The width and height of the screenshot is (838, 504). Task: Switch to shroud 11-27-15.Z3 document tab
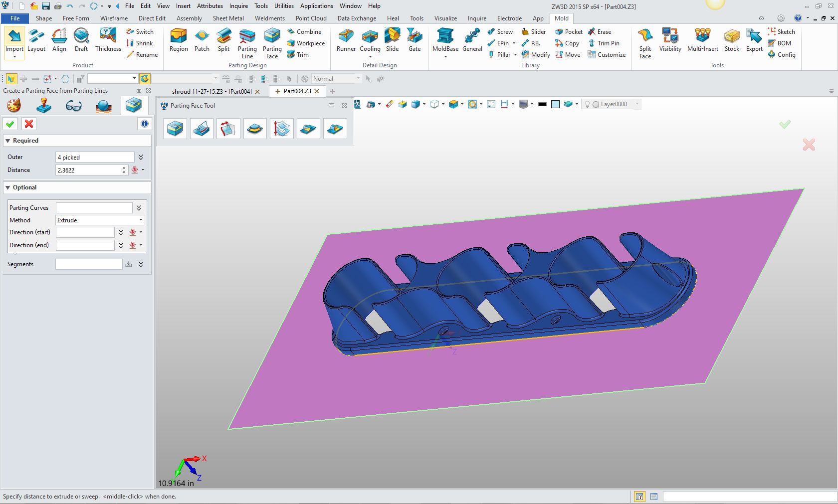[x=211, y=91]
